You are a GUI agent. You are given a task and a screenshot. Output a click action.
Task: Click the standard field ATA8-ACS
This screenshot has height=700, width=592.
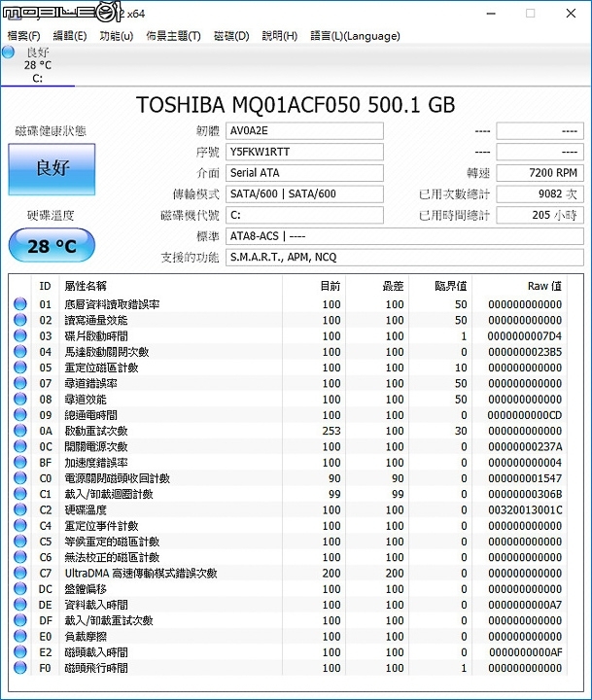click(404, 236)
